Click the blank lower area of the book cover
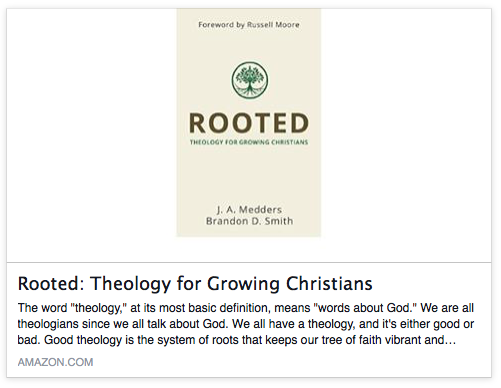 click(x=249, y=175)
